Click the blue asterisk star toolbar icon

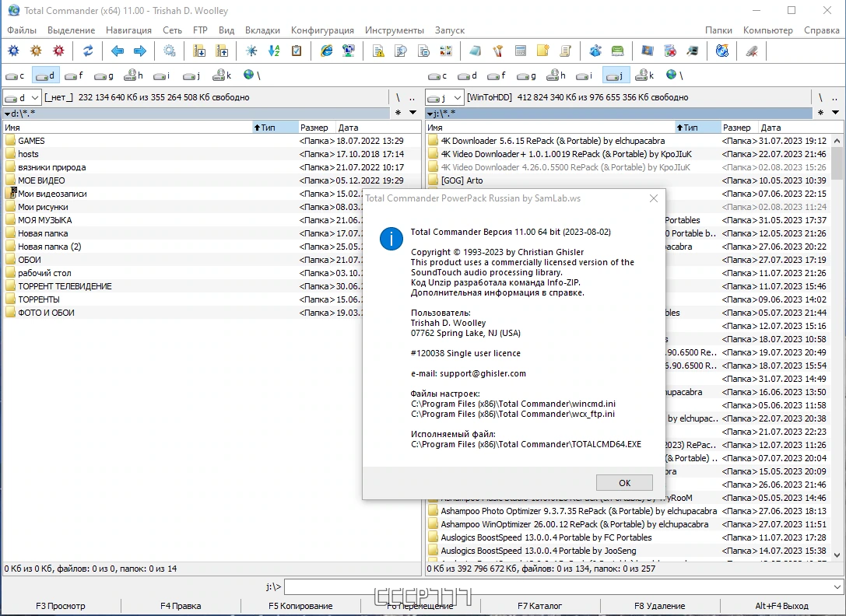pos(251,51)
